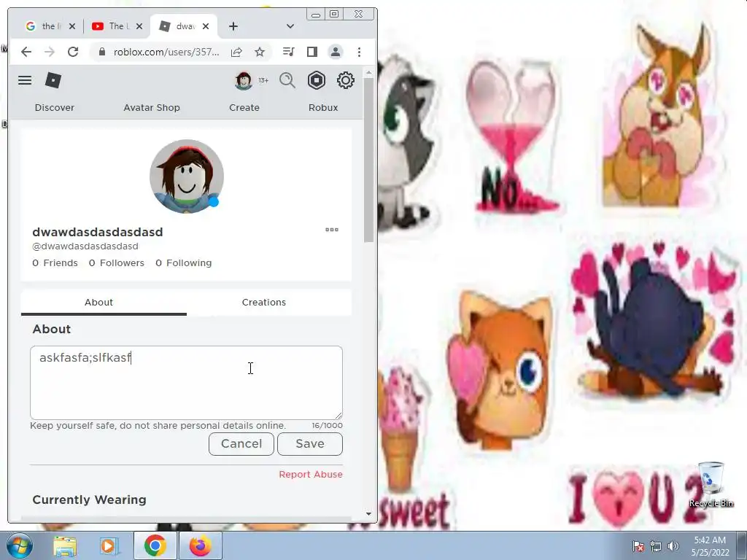Open a new Chrome tab
The height and width of the screenshot is (560, 747).
[x=233, y=26]
